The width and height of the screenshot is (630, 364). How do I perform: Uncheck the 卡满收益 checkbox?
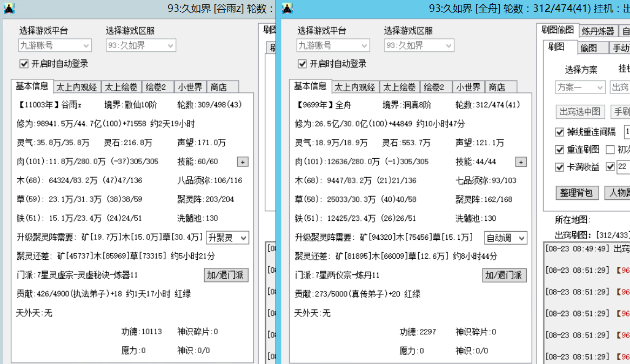point(559,167)
